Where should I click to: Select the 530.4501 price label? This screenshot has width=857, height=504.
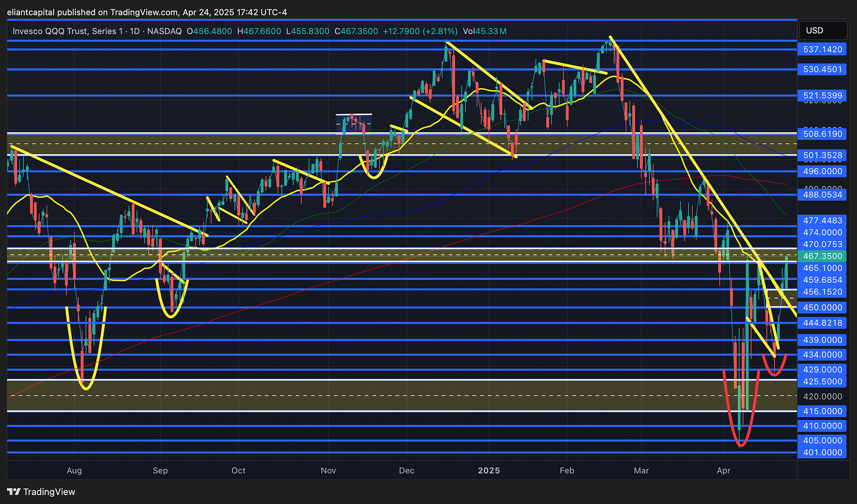coord(822,69)
